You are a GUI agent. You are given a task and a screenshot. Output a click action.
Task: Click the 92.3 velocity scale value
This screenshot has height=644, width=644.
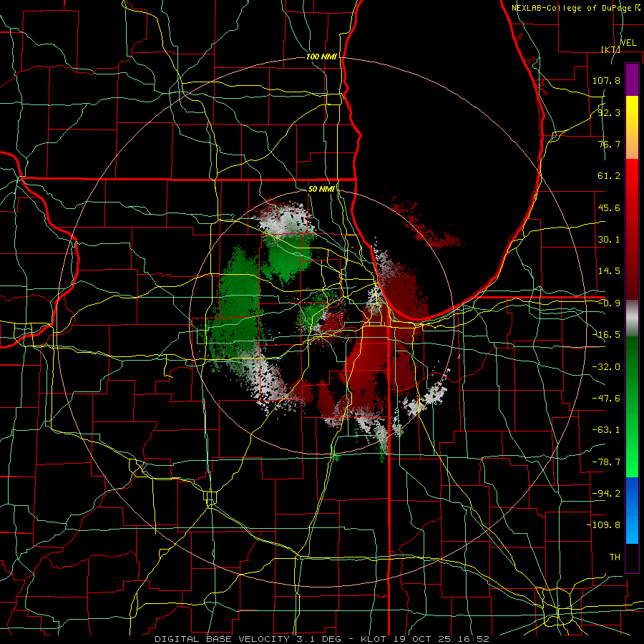609,112
